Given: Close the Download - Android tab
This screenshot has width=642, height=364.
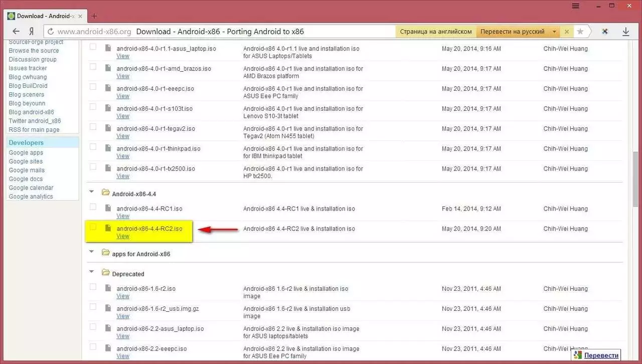Looking at the screenshot, I should pos(80,16).
